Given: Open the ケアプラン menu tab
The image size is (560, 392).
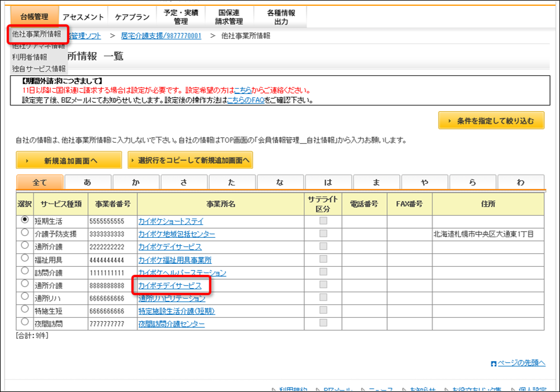Looking at the screenshot, I should click(x=132, y=17).
